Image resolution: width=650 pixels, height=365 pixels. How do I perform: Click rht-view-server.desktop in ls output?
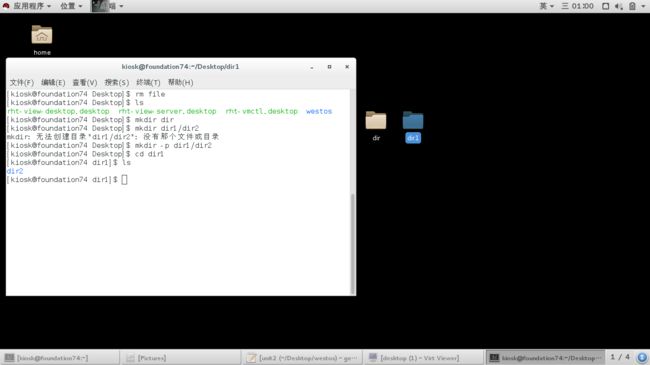coord(167,111)
